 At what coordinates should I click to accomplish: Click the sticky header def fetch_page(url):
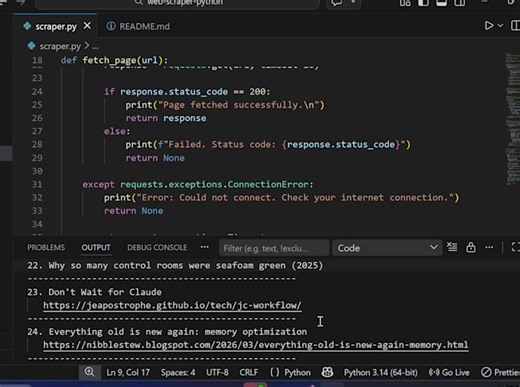[x=114, y=60]
